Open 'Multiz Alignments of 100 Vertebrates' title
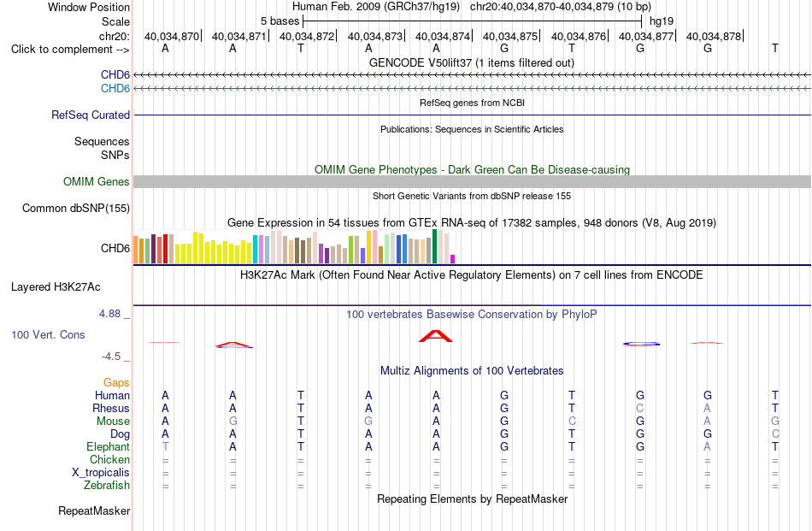This screenshot has height=531, width=812. pyautogui.click(x=472, y=371)
